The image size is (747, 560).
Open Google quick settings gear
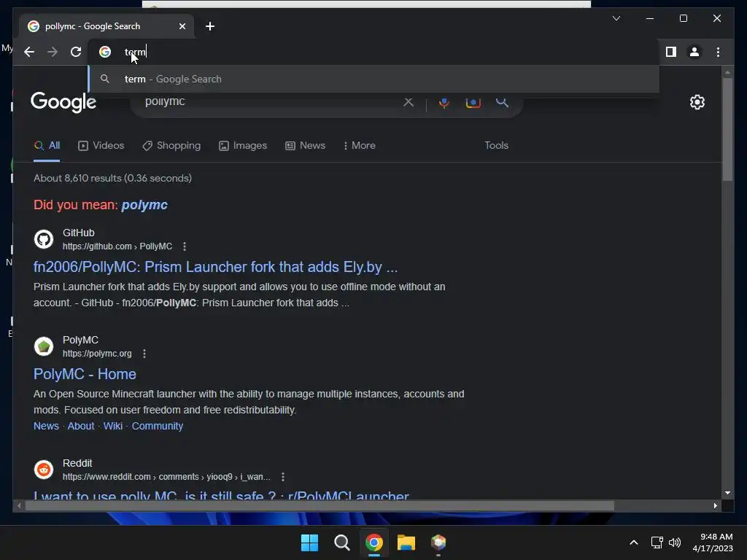click(x=697, y=102)
